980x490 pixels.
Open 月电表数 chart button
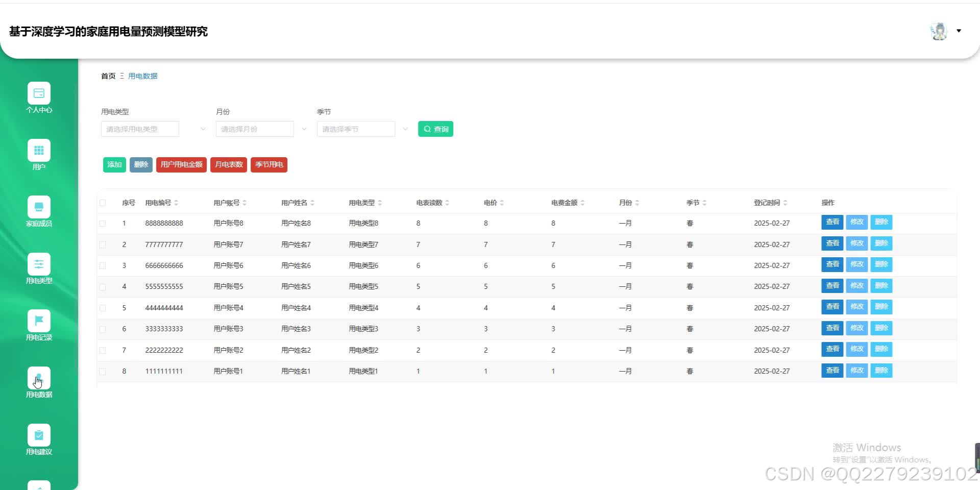(229, 164)
